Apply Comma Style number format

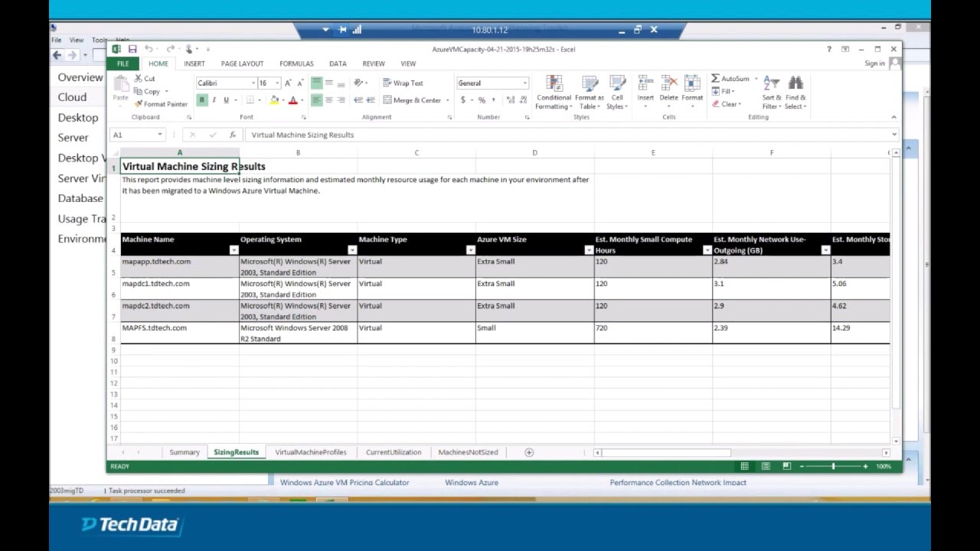494,100
